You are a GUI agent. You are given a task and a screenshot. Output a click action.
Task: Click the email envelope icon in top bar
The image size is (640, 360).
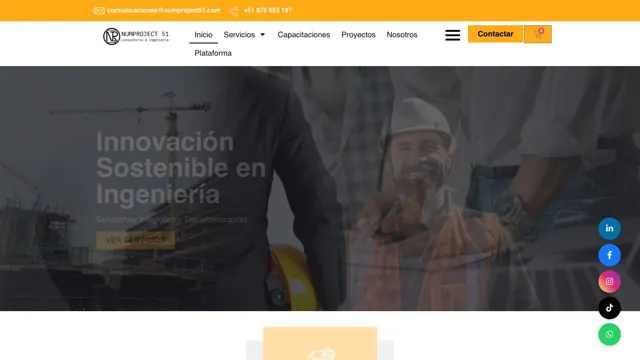pyautogui.click(x=99, y=11)
